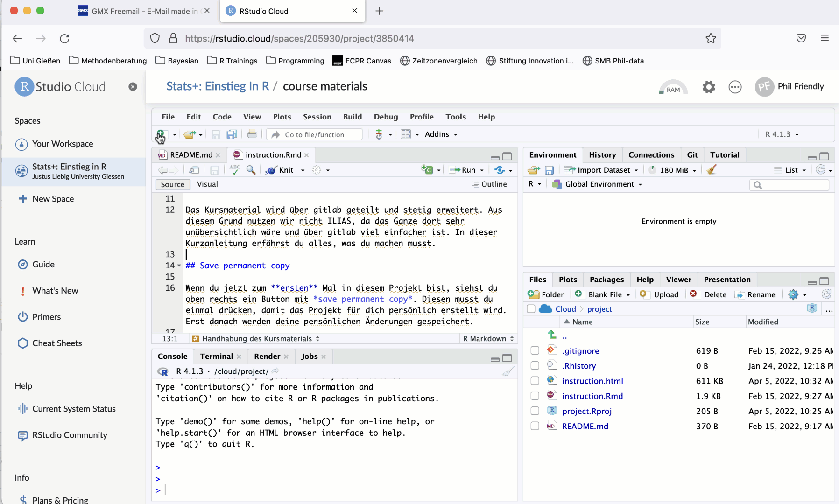Viewport: 839px width, 504px height.
Task: Click the Find/Replace magnifier icon
Action: (x=251, y=170)
